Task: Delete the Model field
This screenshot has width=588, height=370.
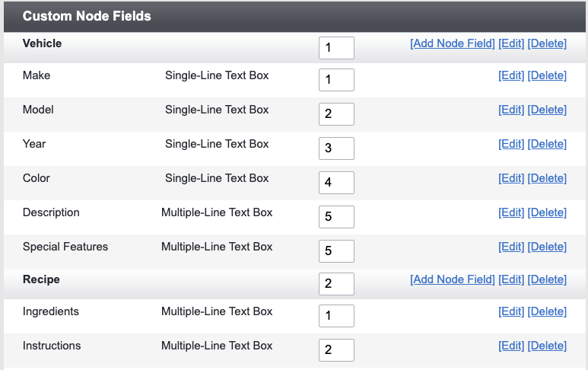Action: [547, 110]
